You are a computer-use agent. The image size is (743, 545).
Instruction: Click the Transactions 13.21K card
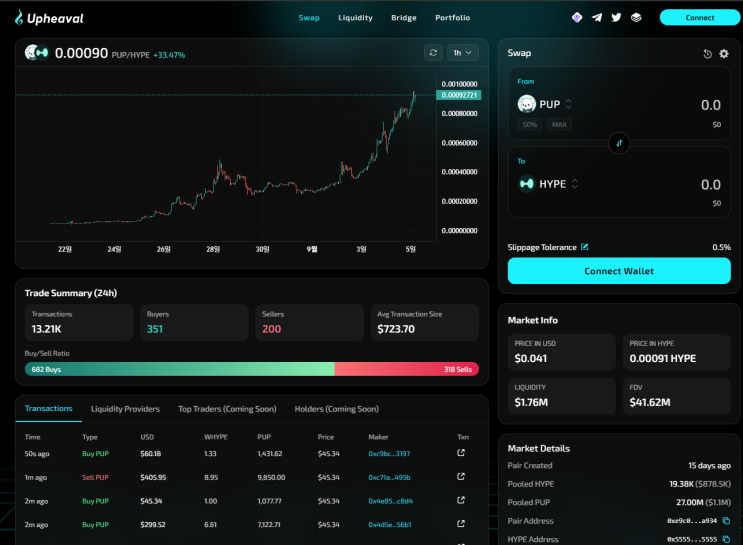click(79, 322)
